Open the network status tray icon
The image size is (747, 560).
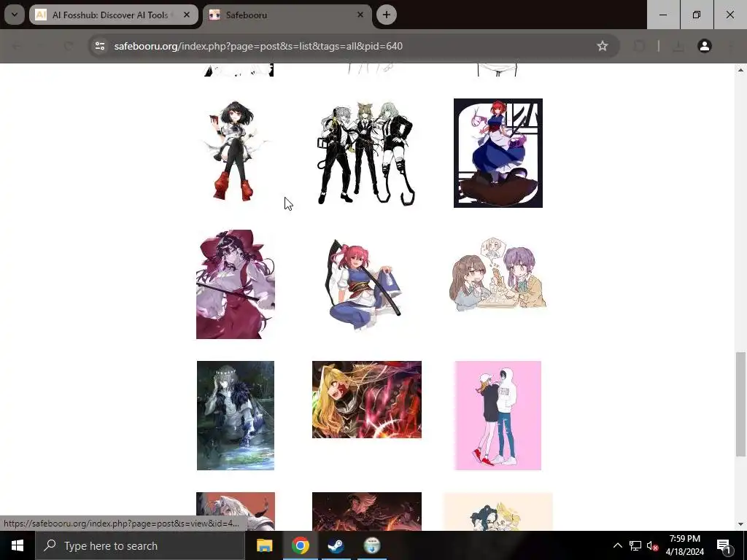pyautogui.click(x=635, y=545)
